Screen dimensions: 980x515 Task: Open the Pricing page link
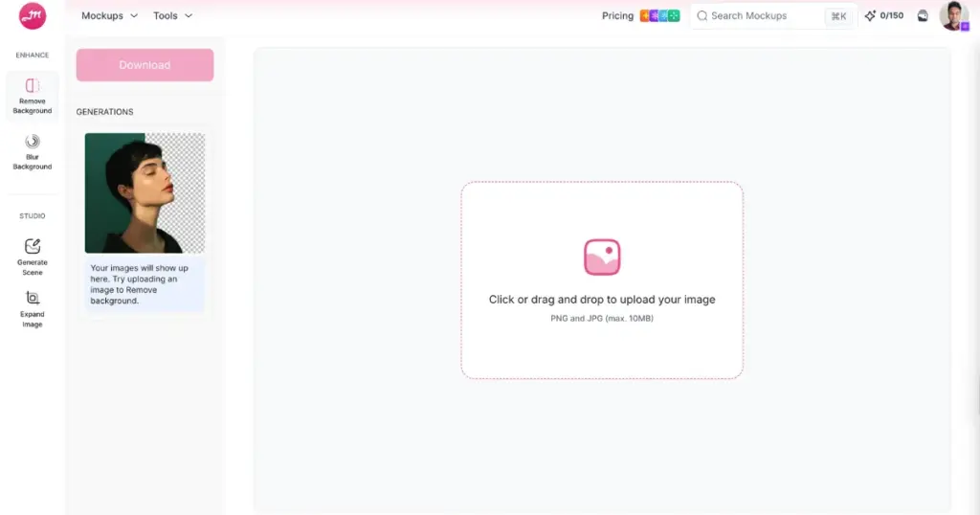coord(617,15)
